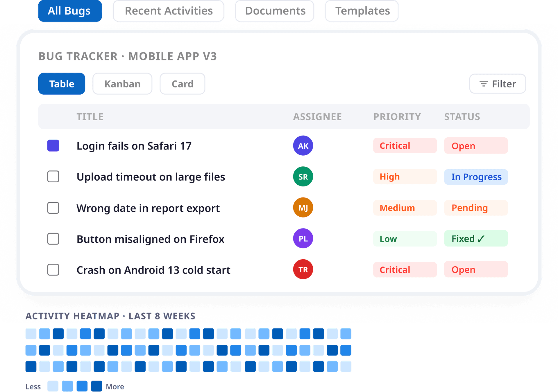Click the darkest blue legend swatch next to More
Viewport: 558px width, 392px height.
(x=96, y=386)
